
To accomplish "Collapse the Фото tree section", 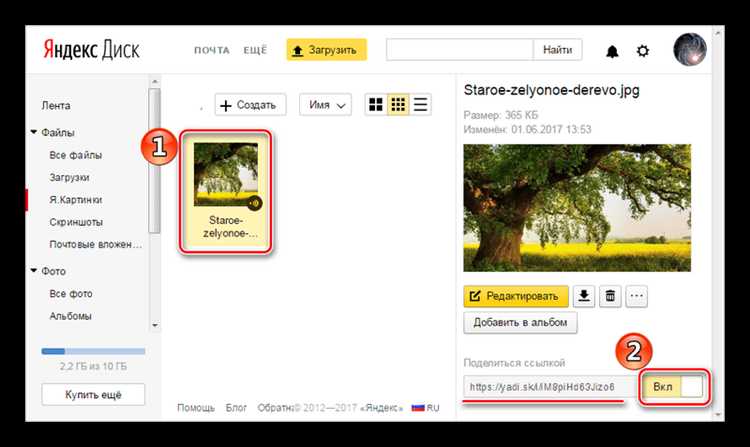I will point(34,271).
